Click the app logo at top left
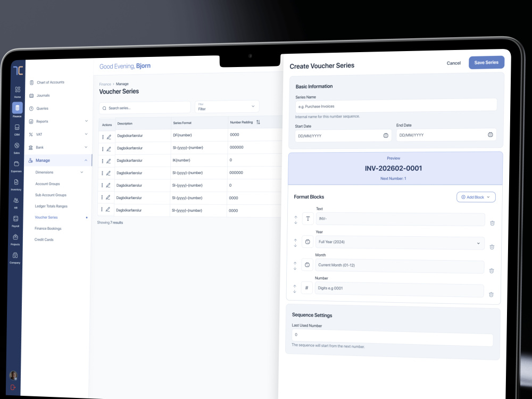This screenshot has width=532, height=399. pyautogui.click(x=18, y=71)
